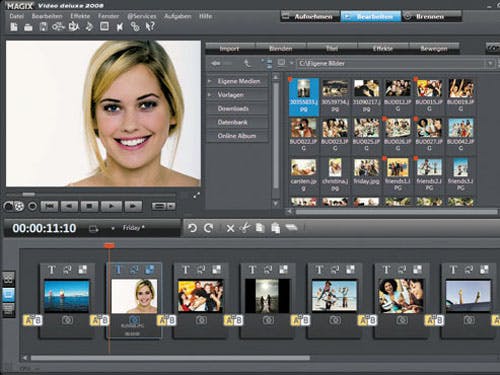Expand the Eigene Medien entry
Viewport: 500px width, 375px height.
pos(209,81)
